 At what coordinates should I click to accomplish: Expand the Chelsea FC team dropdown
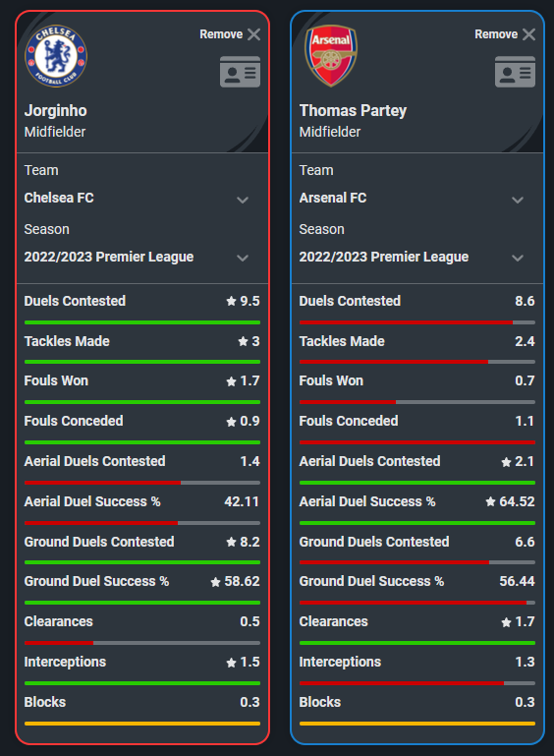pos(243,200)
